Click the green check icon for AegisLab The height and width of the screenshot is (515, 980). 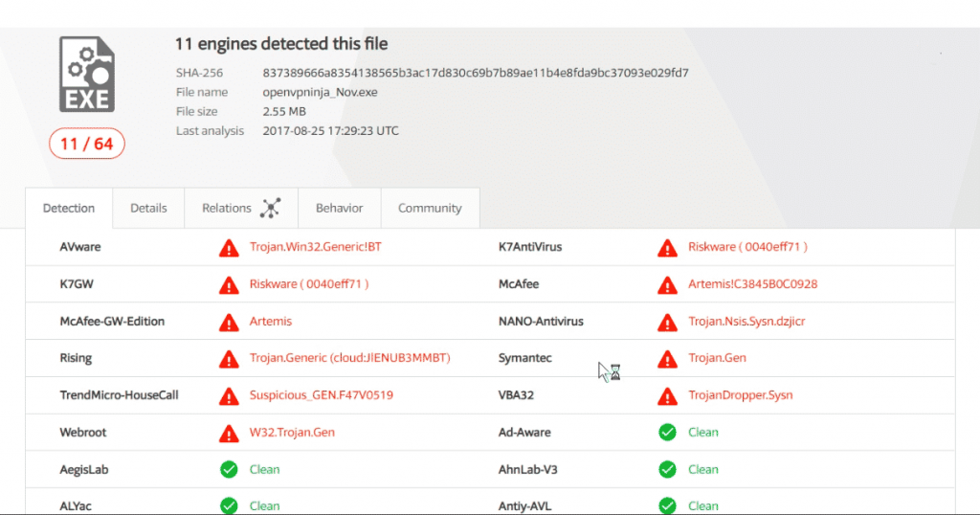(x=229, y=469)
